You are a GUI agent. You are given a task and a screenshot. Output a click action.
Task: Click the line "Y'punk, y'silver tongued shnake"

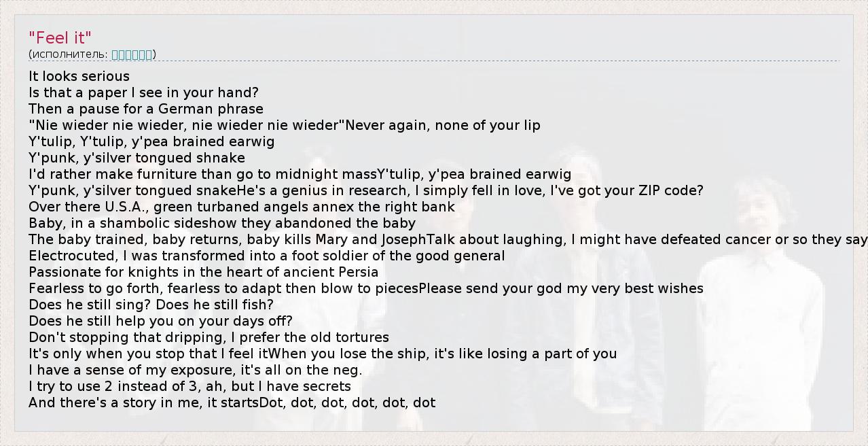137,158
